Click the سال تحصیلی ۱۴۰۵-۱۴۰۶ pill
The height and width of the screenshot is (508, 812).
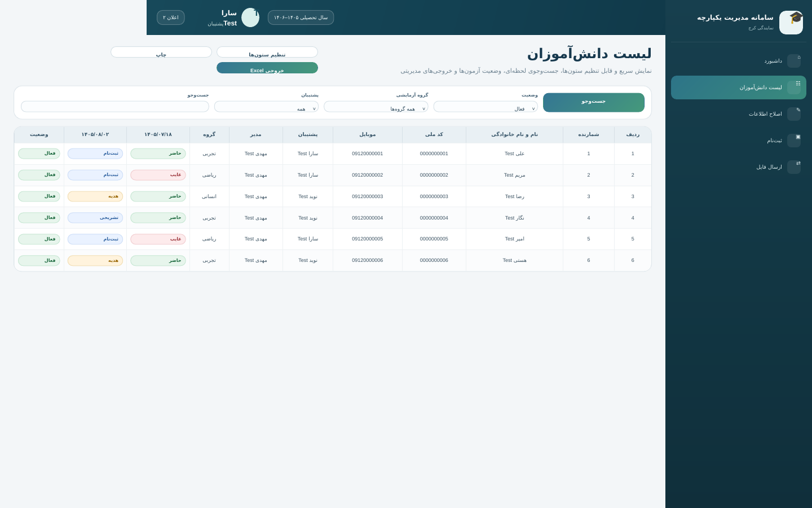[x=301, y=17]
